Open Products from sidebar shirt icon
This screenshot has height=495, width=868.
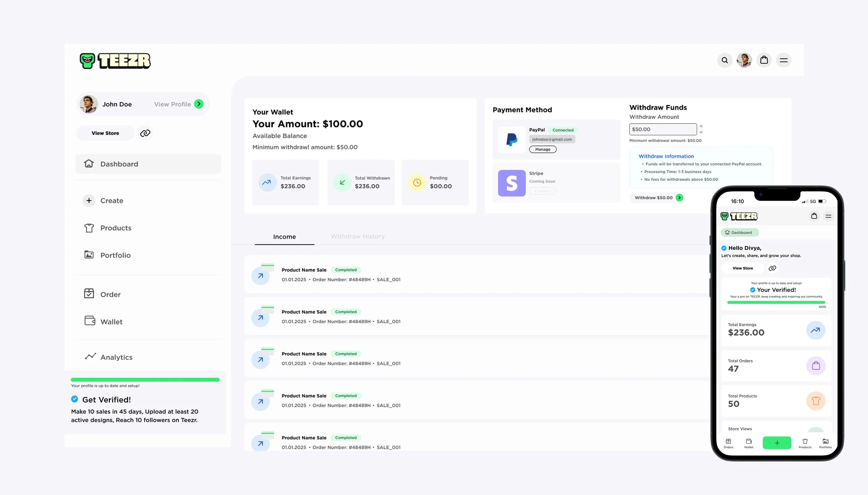[89, 228]
